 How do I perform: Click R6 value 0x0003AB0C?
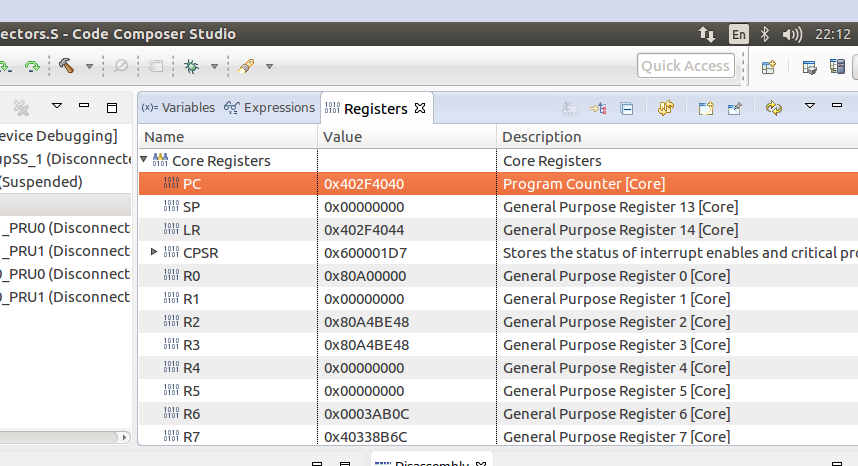(367, 414)
